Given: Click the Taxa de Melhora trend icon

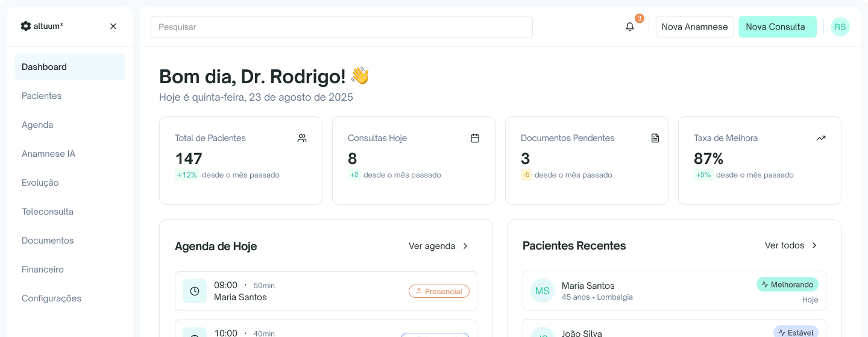Looking at the screenshot, I should [821, 138].
